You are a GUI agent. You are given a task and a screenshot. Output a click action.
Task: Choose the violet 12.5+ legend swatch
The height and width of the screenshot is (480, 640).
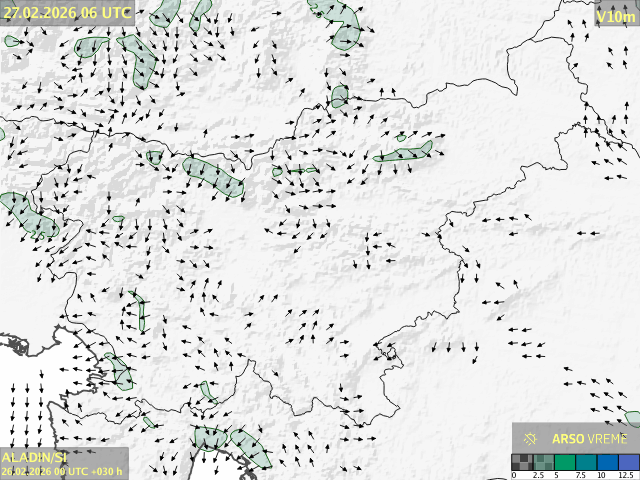point(627,462)
